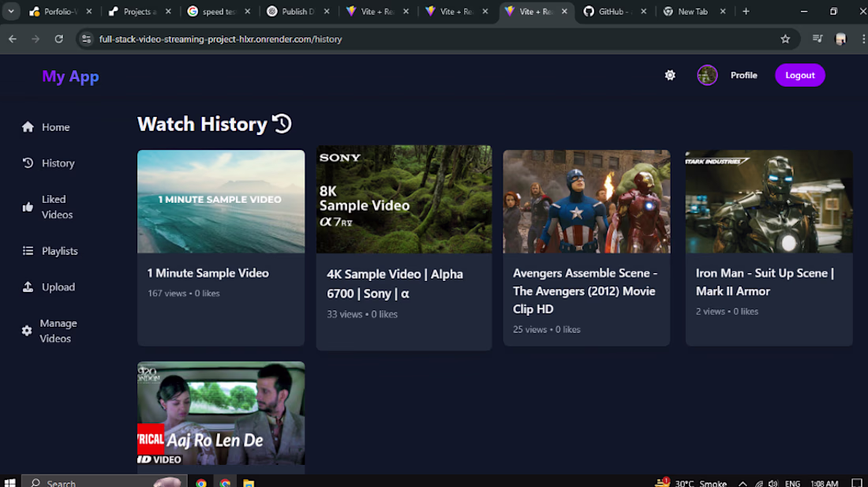868x487 pixels.
Task: Click the weather widget showing 30°C Smoke
Action: point(690,483)
